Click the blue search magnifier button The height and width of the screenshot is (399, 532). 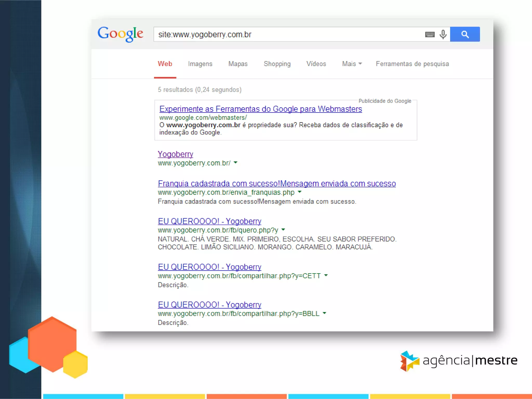click(x=465, y=34)
